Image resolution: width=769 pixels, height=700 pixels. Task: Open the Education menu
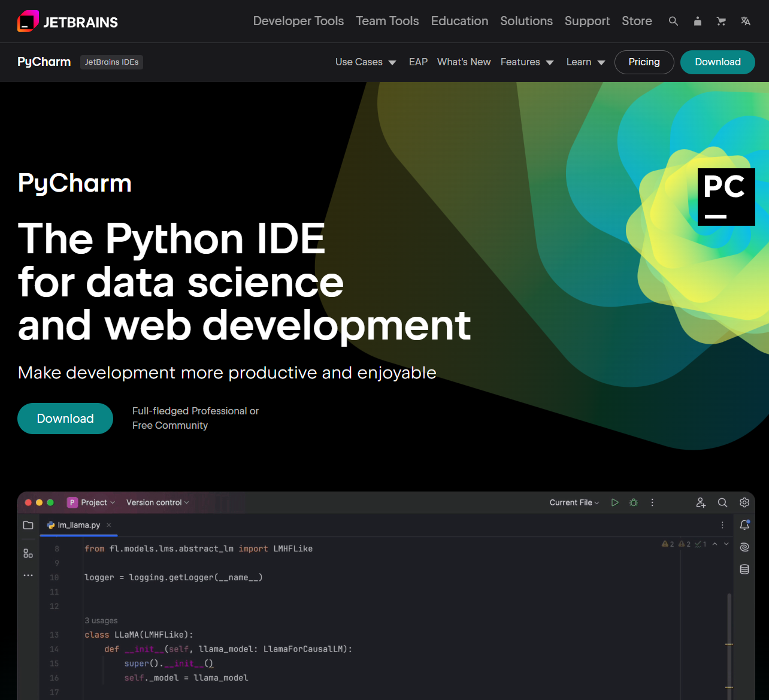[459, 21]
